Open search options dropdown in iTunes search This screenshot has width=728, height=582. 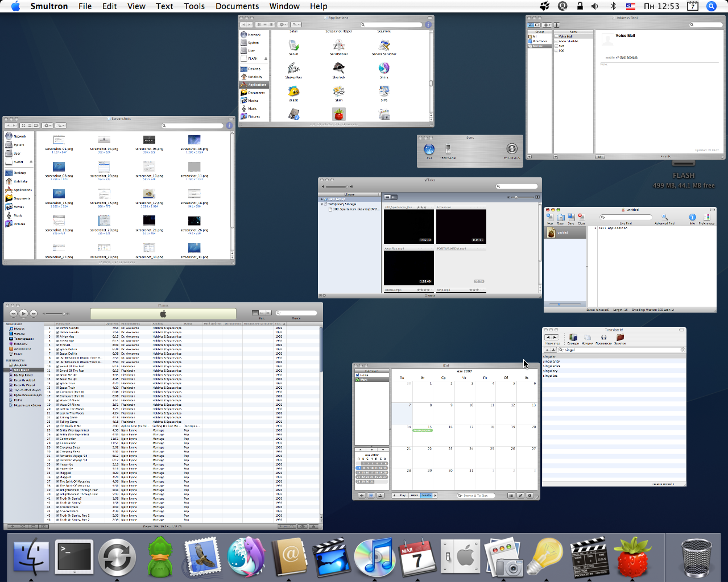point(279,313)
